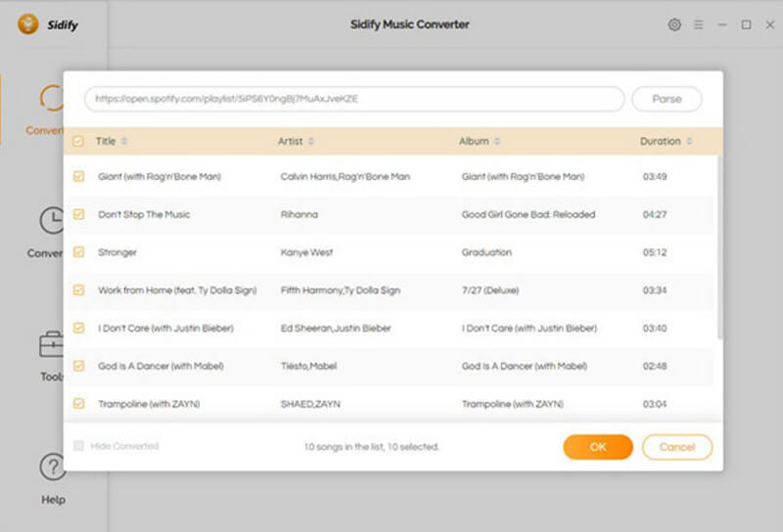Viewport: 783px width, 532px height.
Task: Deselect the Don't Stop The Music checkbox
Action: [78, 214]
